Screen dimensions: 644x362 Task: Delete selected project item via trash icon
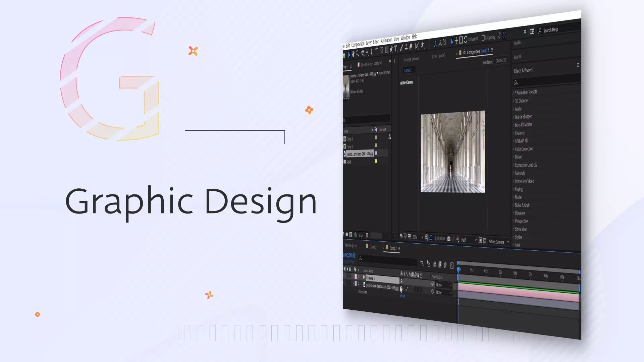pos(367,235)
